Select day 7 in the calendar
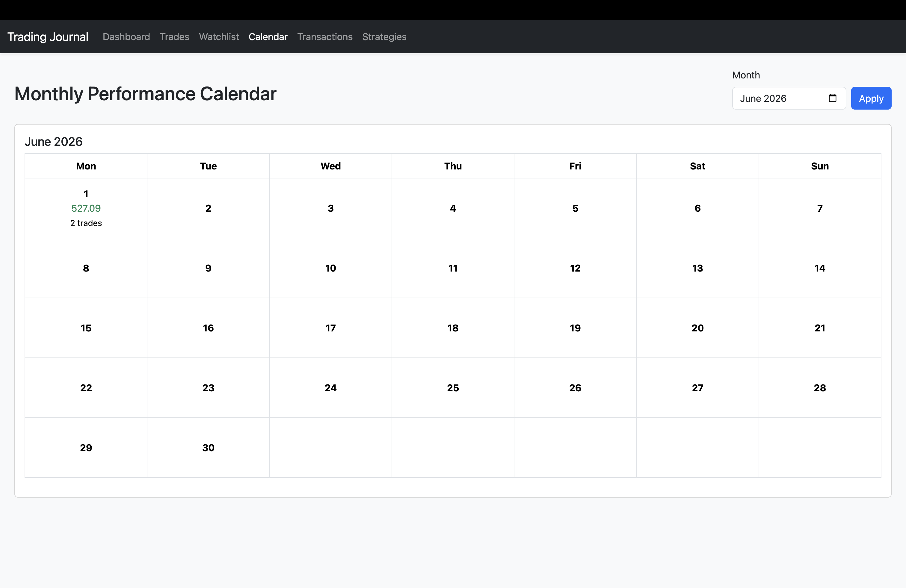 click(x=820, y=208)
